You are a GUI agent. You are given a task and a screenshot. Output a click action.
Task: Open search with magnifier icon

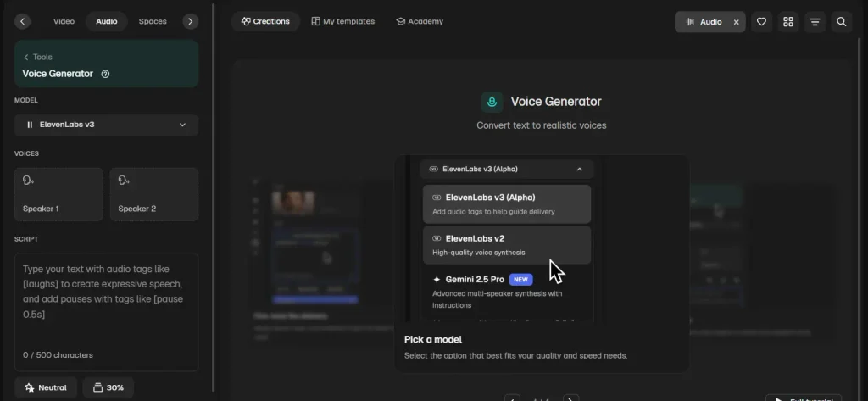click(x=842, y=21)
